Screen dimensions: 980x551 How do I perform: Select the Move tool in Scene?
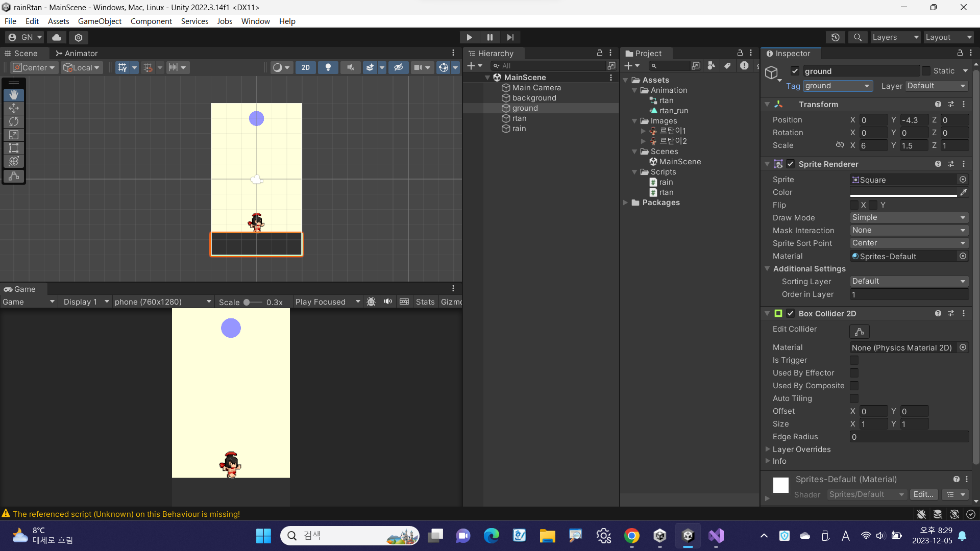pos(14,108)
